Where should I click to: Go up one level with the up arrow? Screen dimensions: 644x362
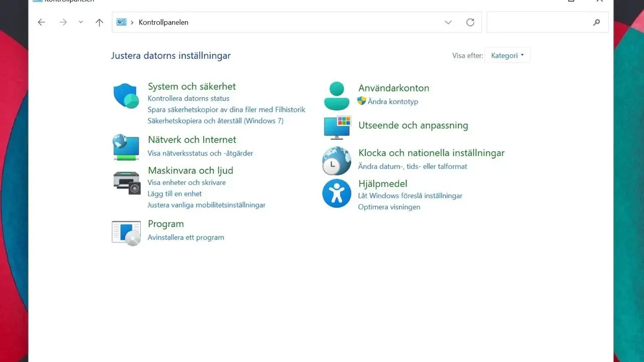coord(99,22)
